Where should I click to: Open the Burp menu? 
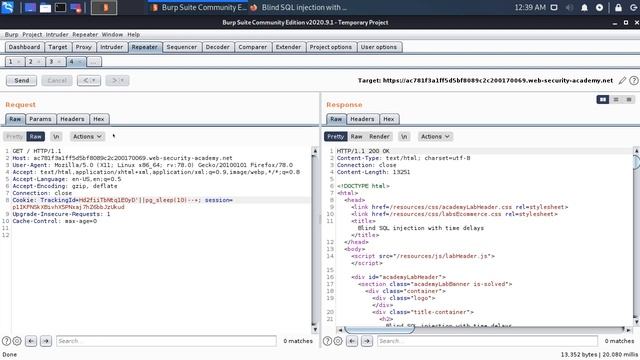[11, 35]
